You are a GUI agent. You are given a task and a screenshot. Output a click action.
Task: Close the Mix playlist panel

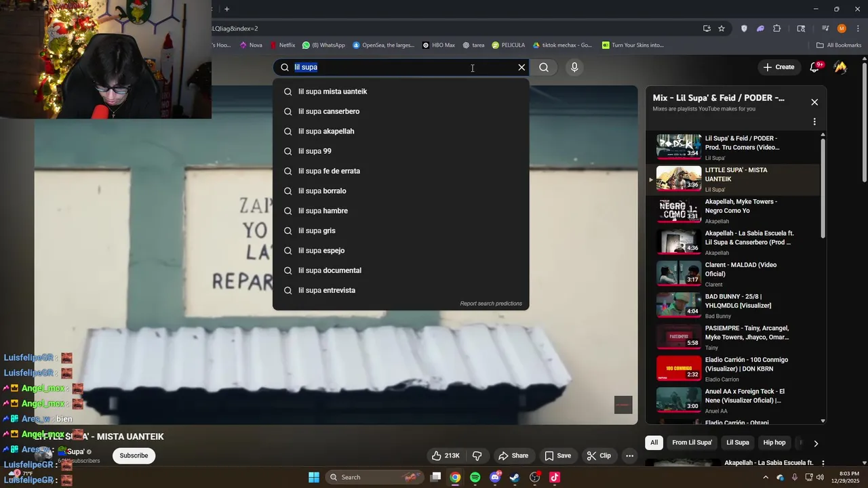pos(814,102)
